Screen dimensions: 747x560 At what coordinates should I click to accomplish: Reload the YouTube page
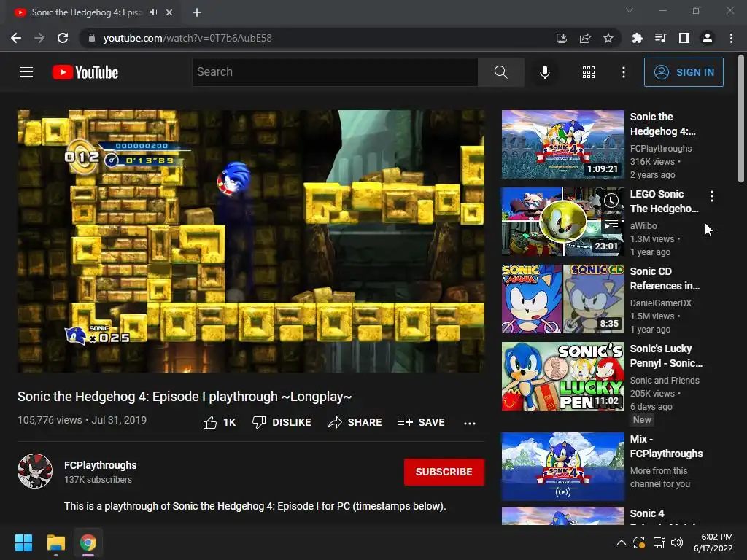63,38
